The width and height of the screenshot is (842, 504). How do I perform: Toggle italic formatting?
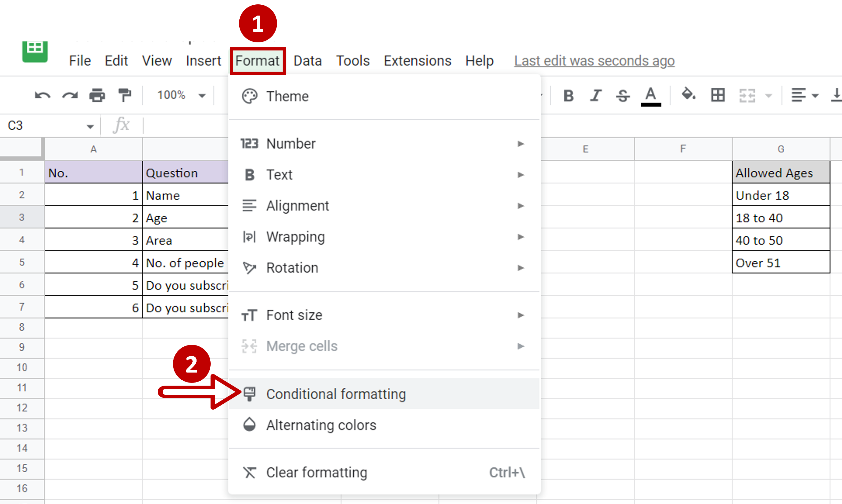(596, 95)
